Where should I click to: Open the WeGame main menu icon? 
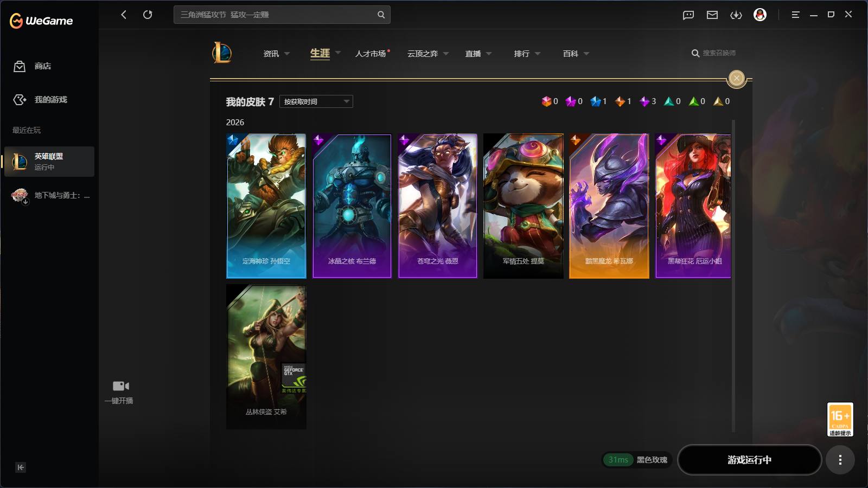[x=795, y=15]
